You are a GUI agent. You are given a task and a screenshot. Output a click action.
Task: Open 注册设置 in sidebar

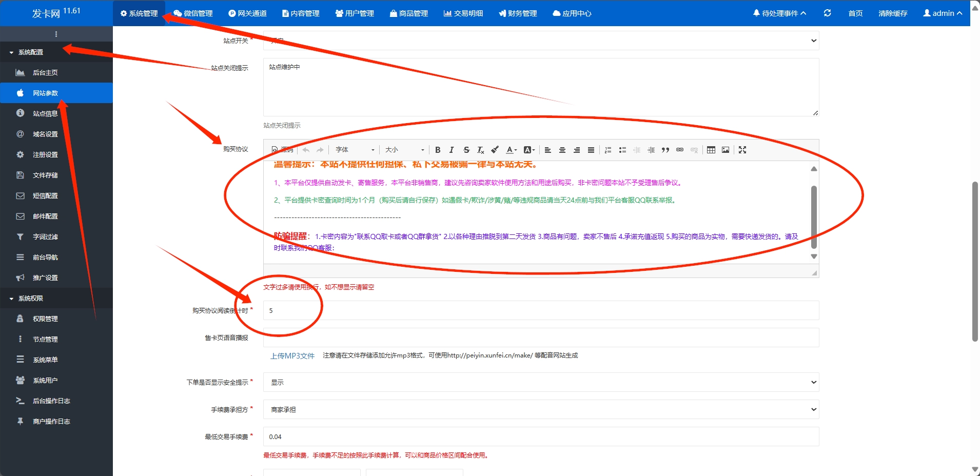pos(56,154)
